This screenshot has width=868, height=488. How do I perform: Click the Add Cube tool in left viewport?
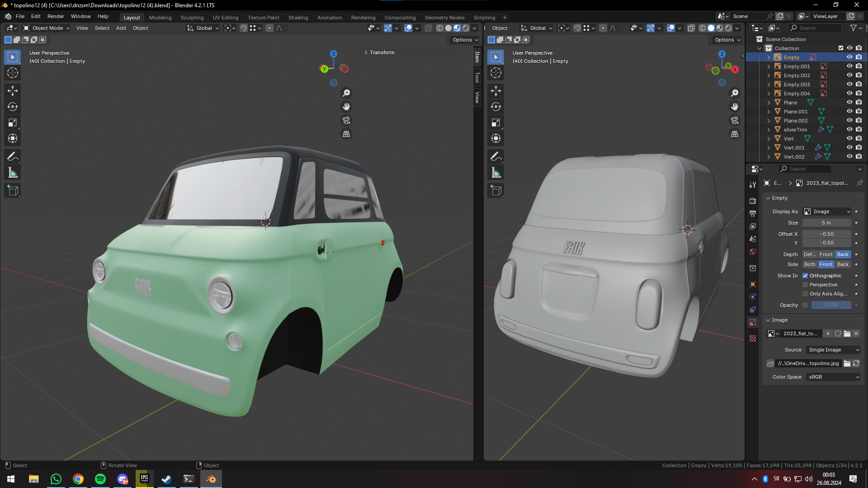coord(13,191)
